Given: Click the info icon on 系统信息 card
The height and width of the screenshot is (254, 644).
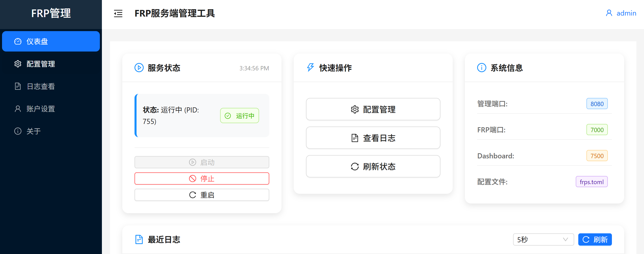Looking at the screenshot, I should [x=481, y=68].
